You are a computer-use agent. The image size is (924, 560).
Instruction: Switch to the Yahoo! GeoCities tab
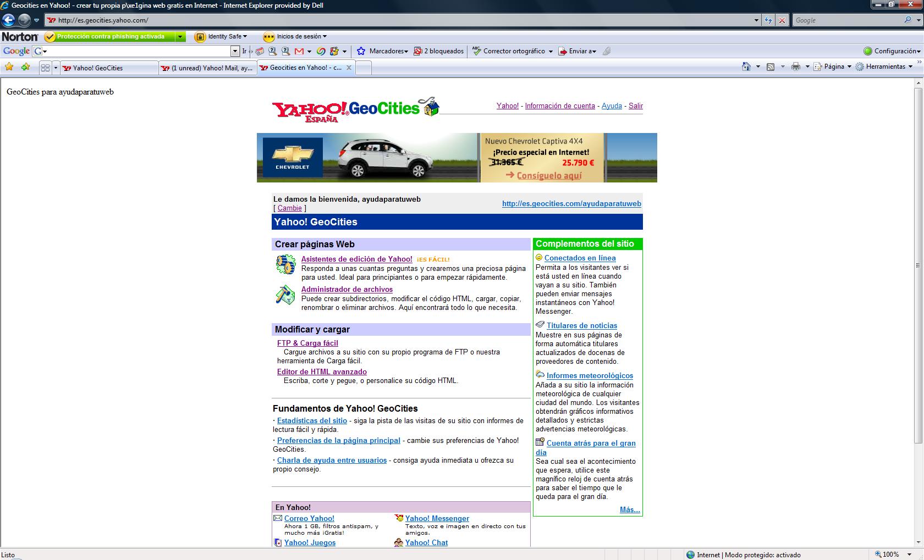click(x=109, y=68)
